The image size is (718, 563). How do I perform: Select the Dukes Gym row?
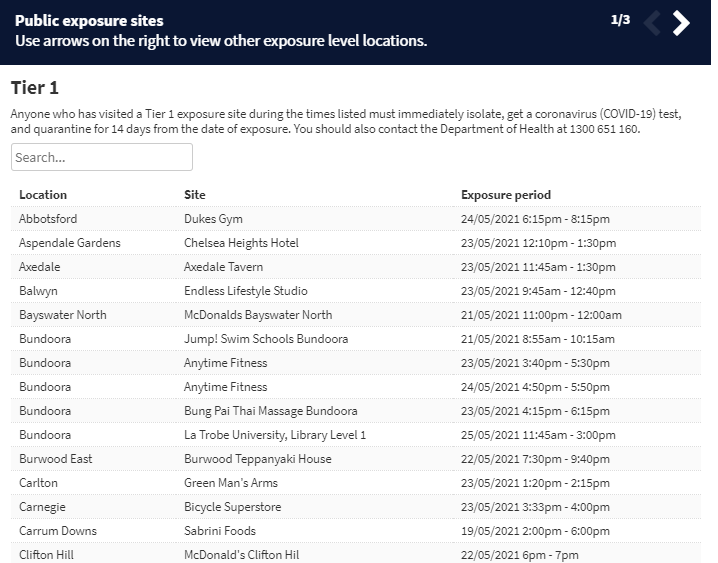356,219
